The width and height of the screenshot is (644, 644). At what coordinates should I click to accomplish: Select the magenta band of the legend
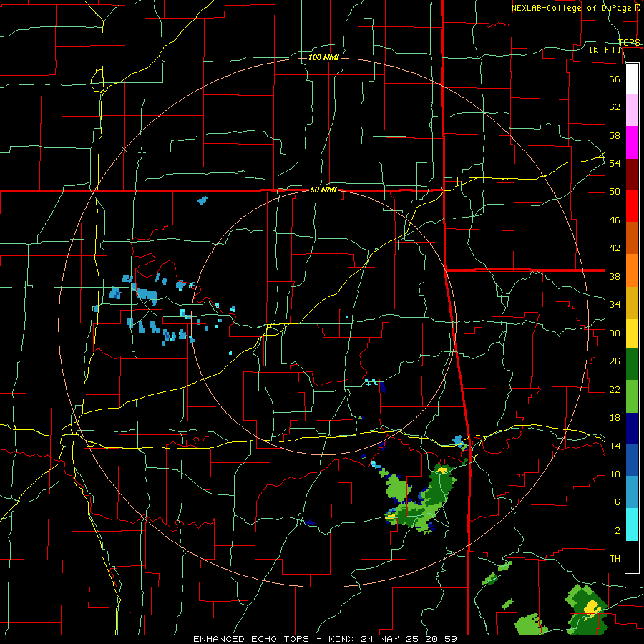[632, 142]
